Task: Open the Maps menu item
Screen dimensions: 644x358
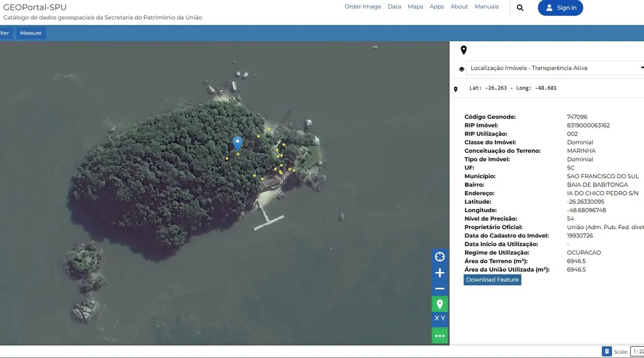Action: (x=415, y=7)
